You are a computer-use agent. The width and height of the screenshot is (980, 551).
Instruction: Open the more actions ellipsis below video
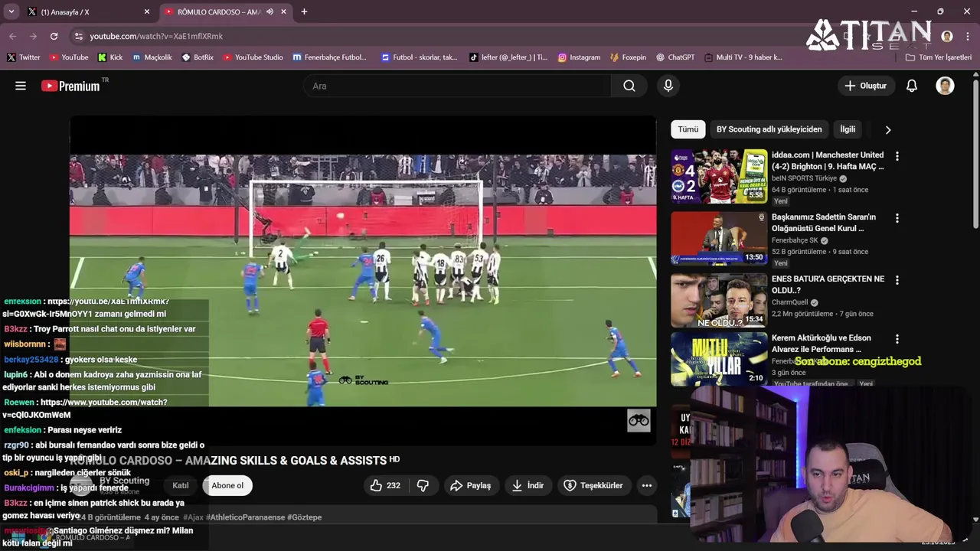(647, 485)
